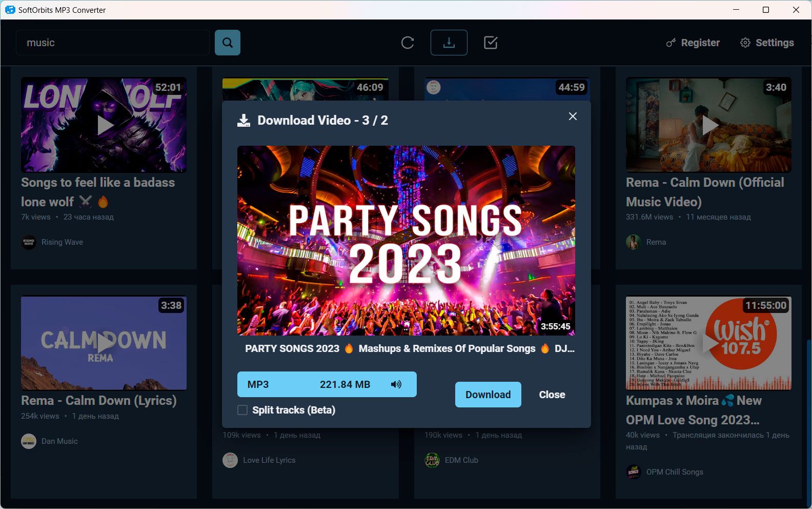Screen dimensions: 812x509
Task: Play the Lone Wolf video thumbnail
Action: tap(104, 125)
